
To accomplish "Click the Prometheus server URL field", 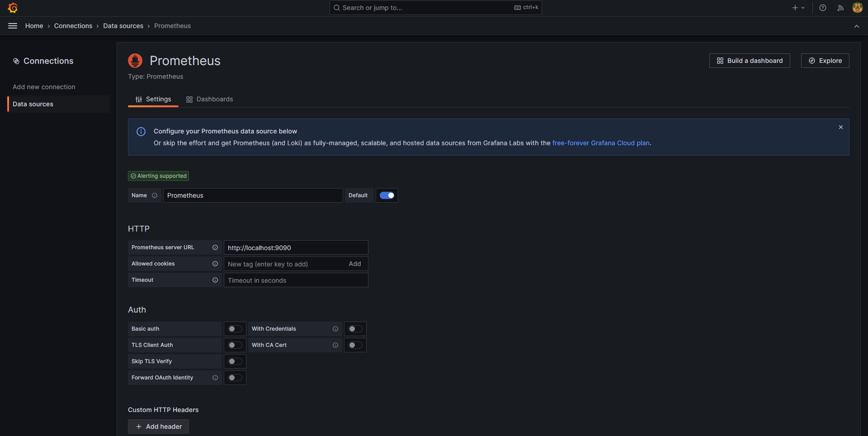I will (296, 248).
